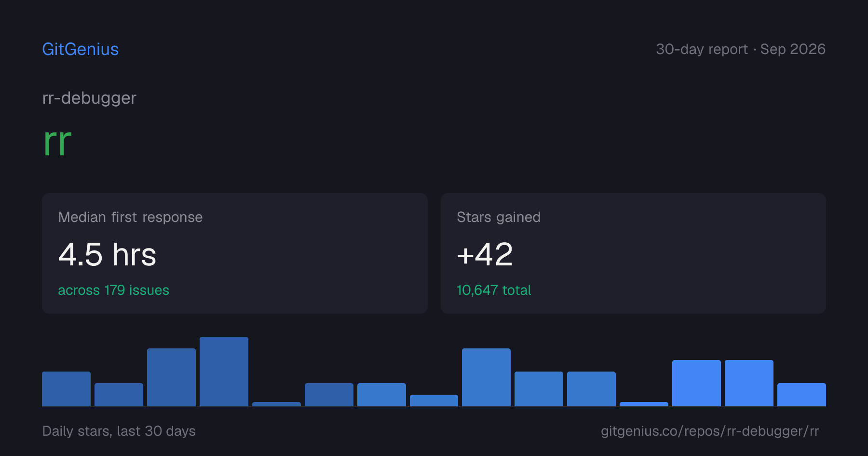This screenshot has height=456, width=868.
Task: Click the second bar in the chart
Action: [119, 395]
